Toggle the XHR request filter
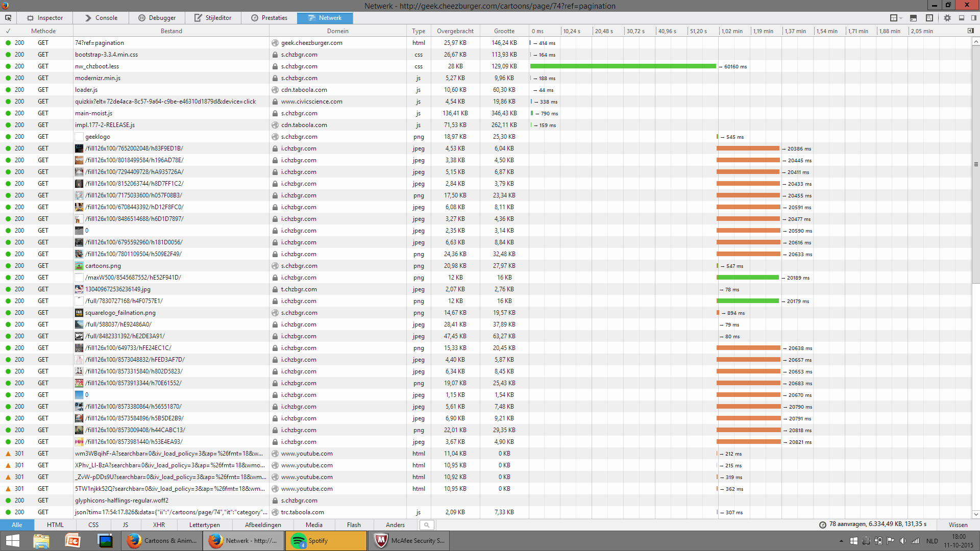 click(159, 525)
